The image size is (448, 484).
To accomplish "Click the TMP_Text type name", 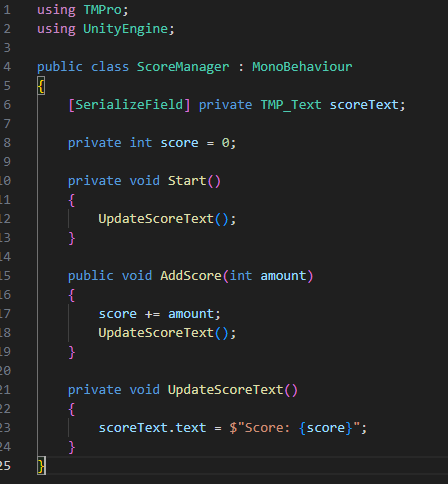I will pyautogui.click(x=291, y=105).
